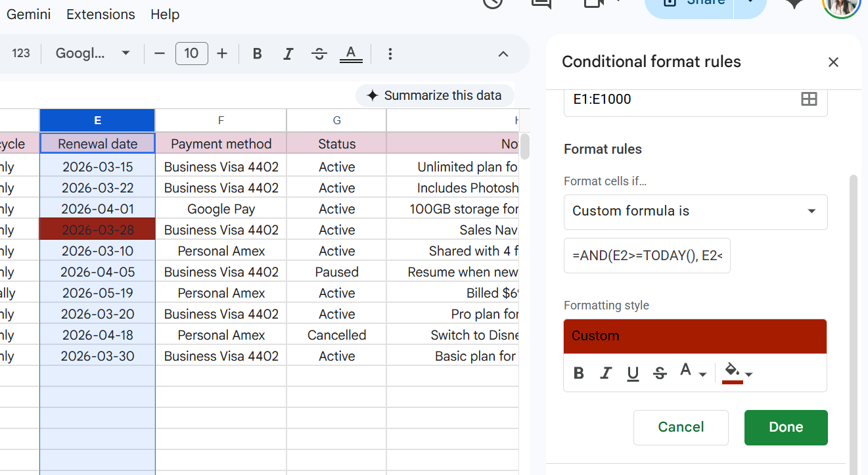Open the font family dropdown

93,54
